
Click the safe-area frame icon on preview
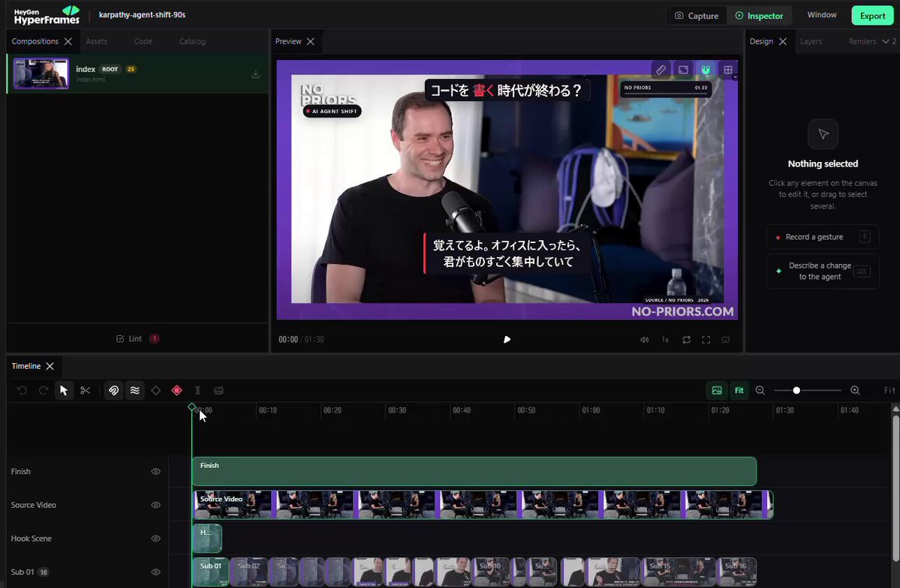(683, 70)
